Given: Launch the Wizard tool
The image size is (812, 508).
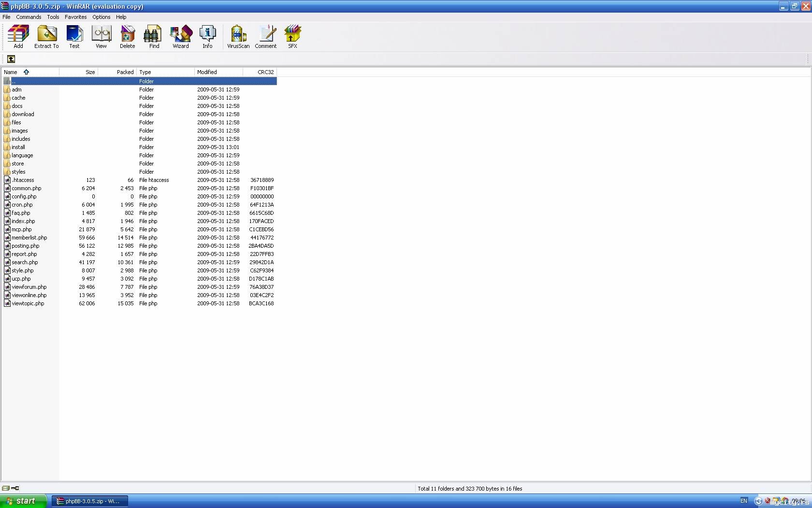Looking at the screenshot, I should click(x=181, y=37).
